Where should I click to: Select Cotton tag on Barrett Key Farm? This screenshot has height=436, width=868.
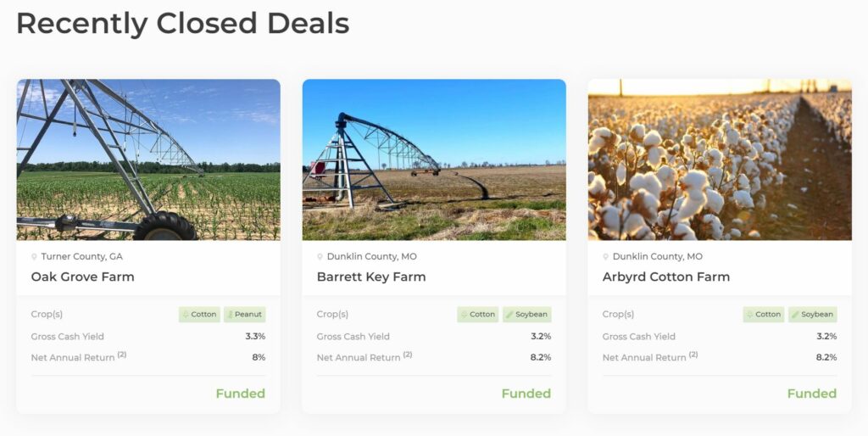coord(478,314)
